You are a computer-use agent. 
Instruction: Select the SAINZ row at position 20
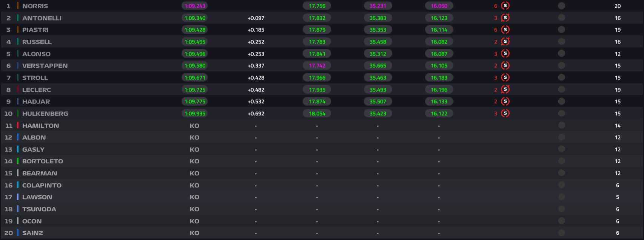[x=32, y=233]
